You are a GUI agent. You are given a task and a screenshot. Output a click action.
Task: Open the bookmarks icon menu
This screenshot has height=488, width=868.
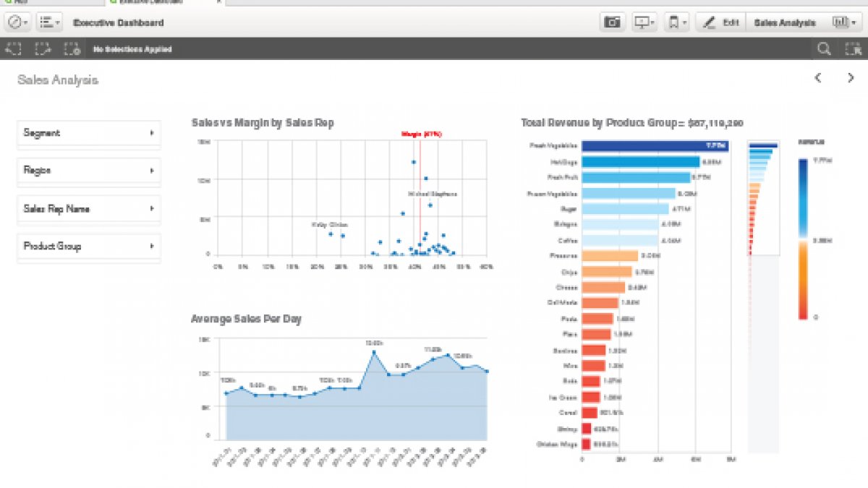tap(677, 22)
